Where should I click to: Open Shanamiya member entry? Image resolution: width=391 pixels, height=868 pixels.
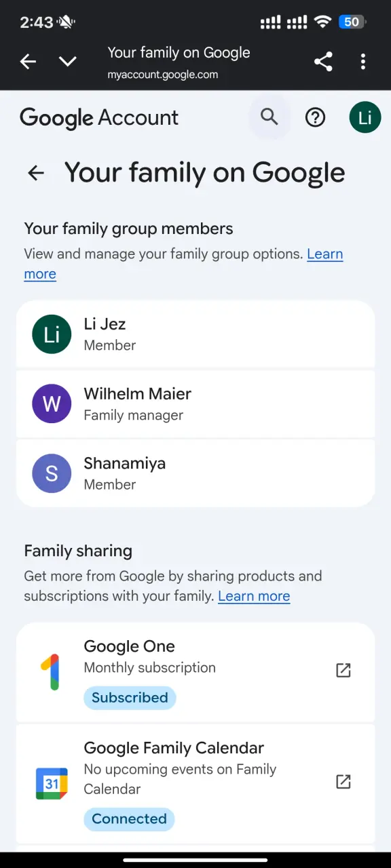tap(195, 473)
